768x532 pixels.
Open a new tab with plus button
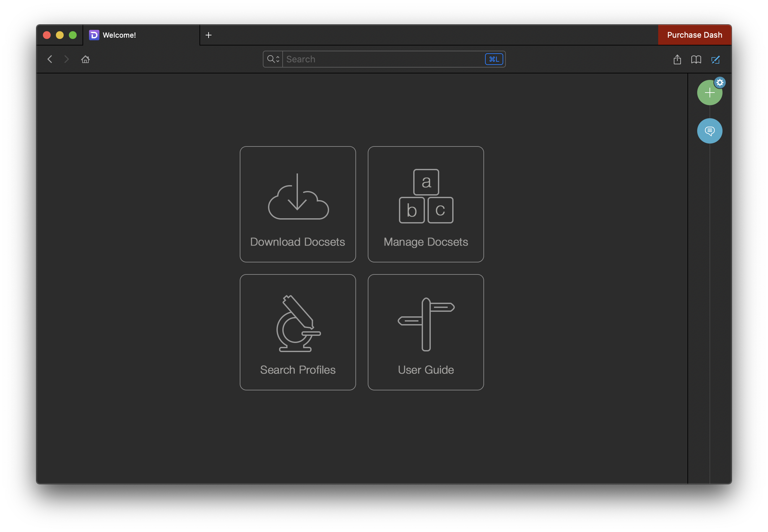point(209,35)
